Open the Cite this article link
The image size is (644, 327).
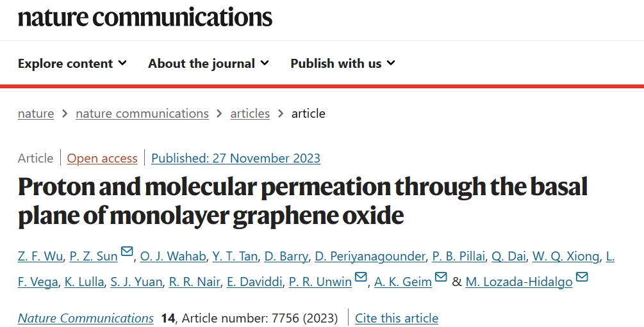(397, 318)
